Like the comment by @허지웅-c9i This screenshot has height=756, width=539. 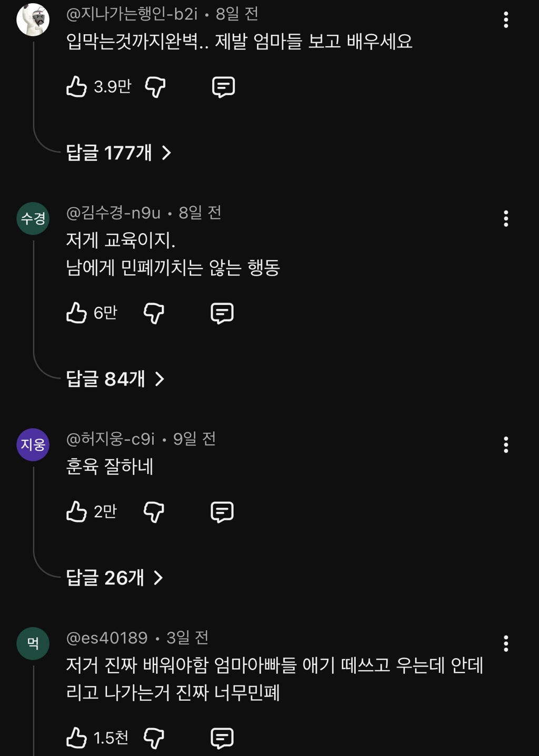point(76,512)
